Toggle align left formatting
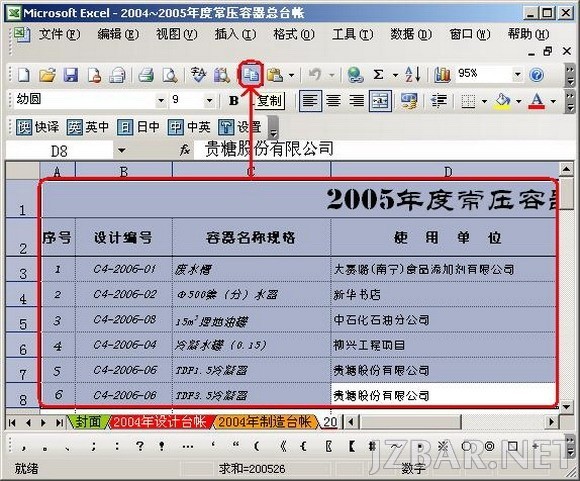 tap(310, 100)
